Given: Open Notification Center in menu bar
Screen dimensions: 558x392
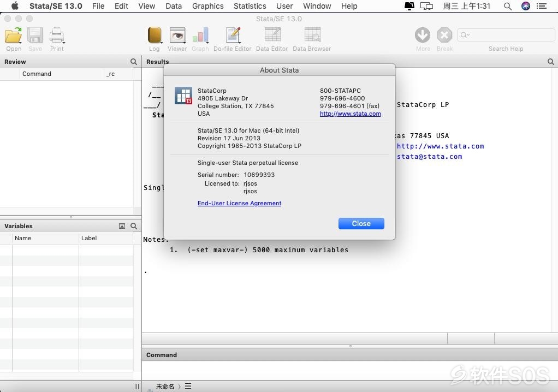Looking at the screenshot, I should [x=542, y=6].
